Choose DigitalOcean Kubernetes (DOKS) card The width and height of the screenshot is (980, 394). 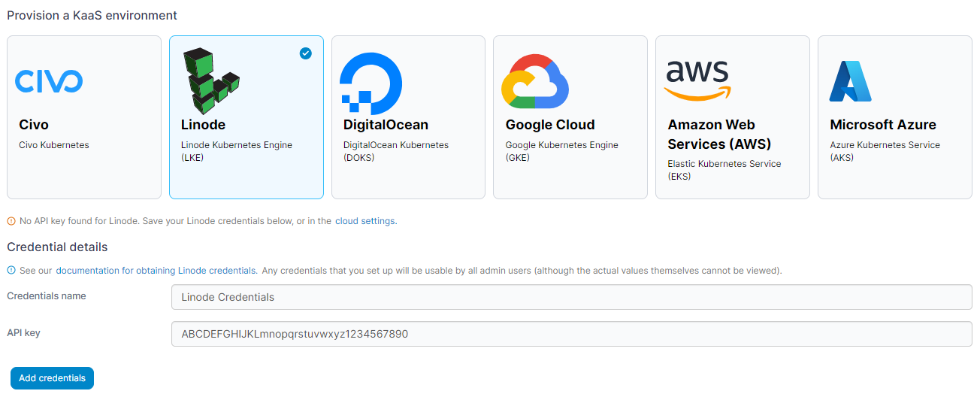[x=408, y=117]
